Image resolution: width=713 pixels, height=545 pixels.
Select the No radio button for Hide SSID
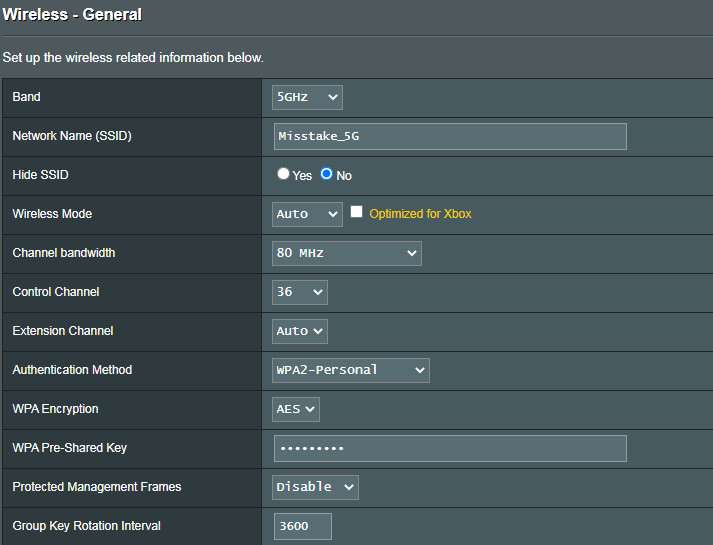327,174
